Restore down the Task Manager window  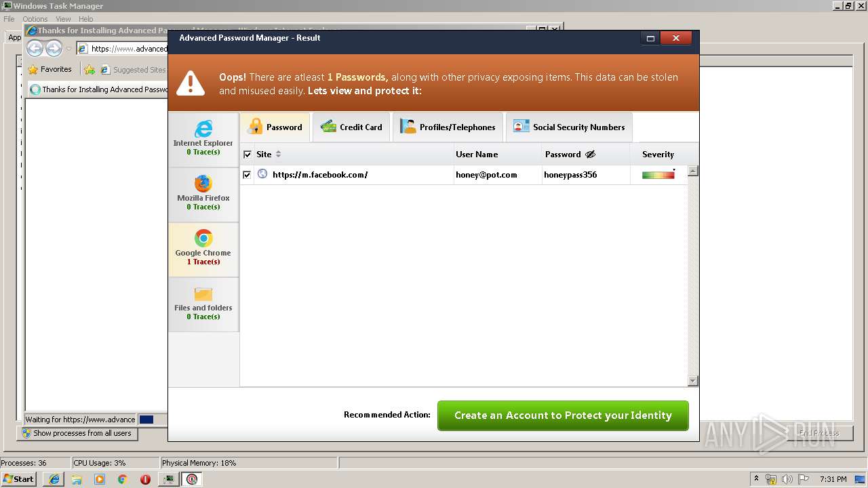coord(848,6)
